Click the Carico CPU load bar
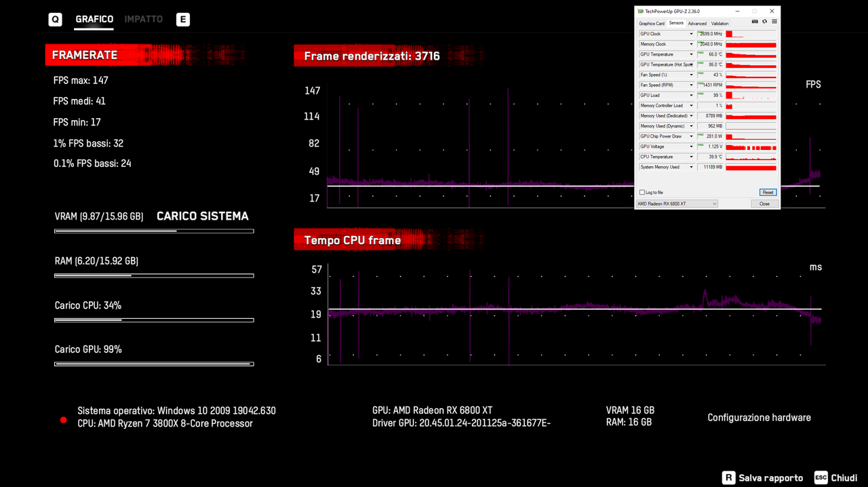The image size is (868, 487). coord(154,320)
